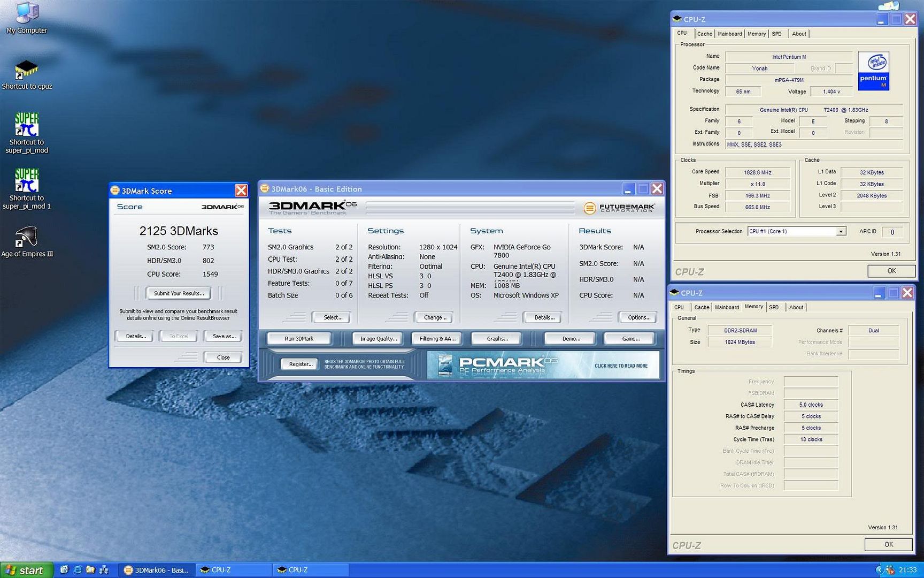The height and width of the screenshot is (578, 924).
Task: Open score Details in 3DMark Score window
Action: [x=136, y=336]
